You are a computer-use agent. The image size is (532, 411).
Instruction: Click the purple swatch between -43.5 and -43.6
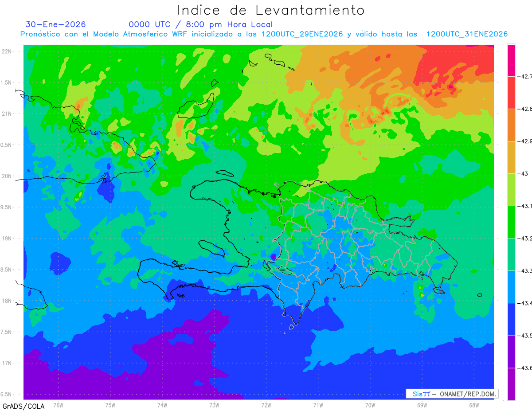pyautogui.click(x=511, y=352)
